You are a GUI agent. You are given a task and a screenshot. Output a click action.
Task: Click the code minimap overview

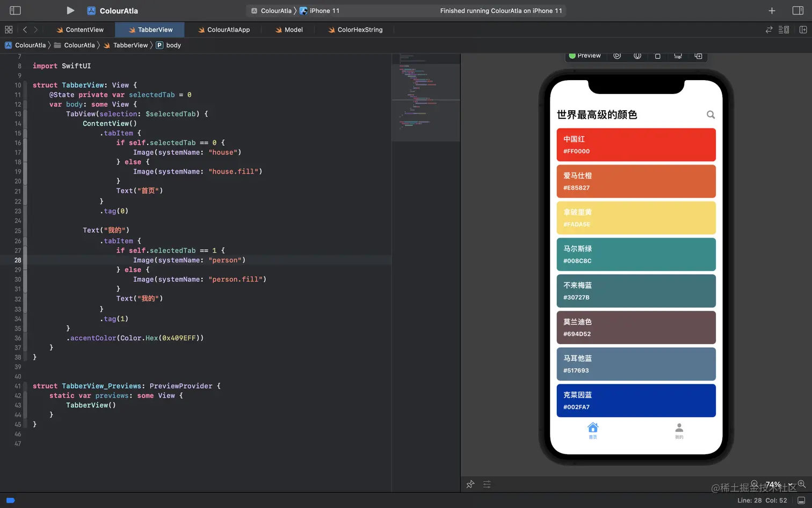coord(426,97)
